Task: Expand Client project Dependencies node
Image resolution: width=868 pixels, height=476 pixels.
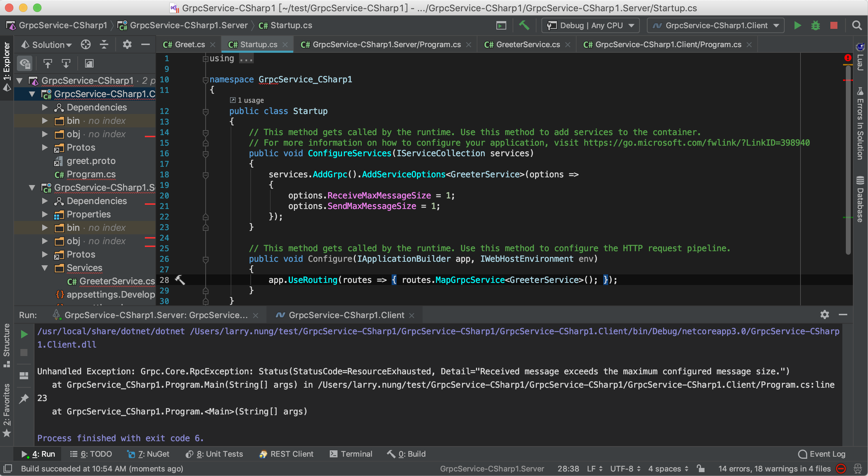Action: [45, 108]
